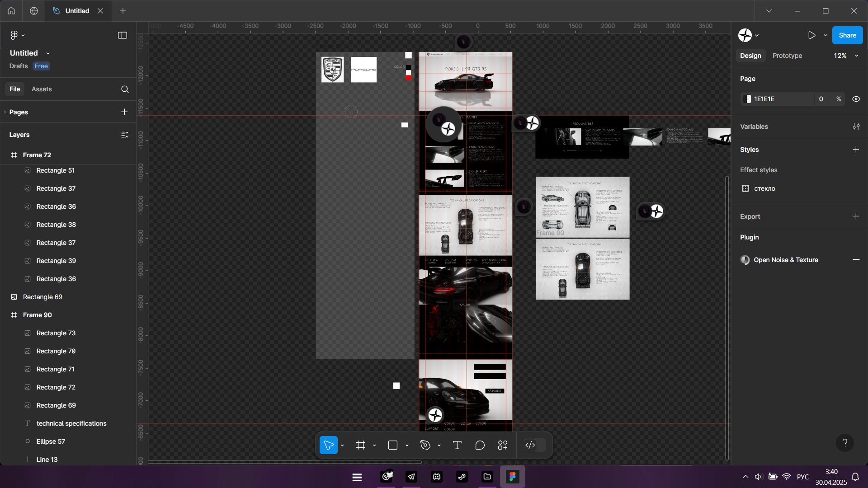
Task: Select the Frame tool in bottom toolbar
Action: (x=360, y=446)
